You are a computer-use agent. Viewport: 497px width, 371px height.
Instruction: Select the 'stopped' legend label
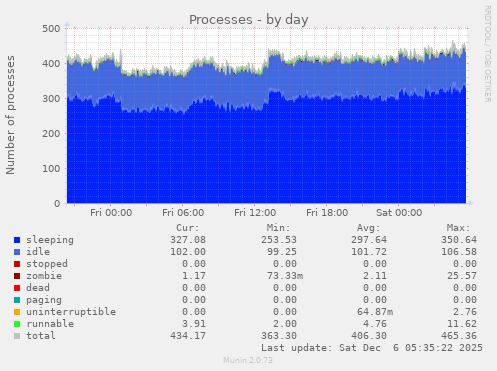click(x=47, y=264)
